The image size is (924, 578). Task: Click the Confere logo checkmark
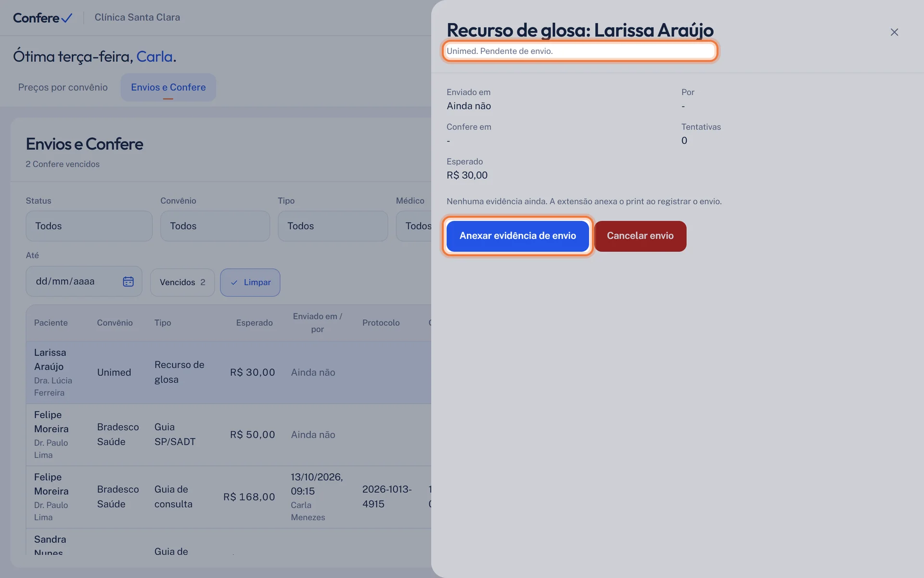click(x=67, y=18)
